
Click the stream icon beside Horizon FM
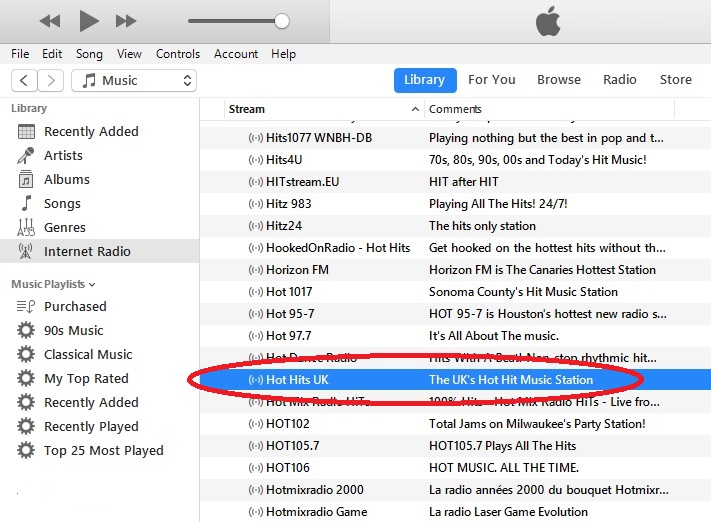(x=256, y=270)
